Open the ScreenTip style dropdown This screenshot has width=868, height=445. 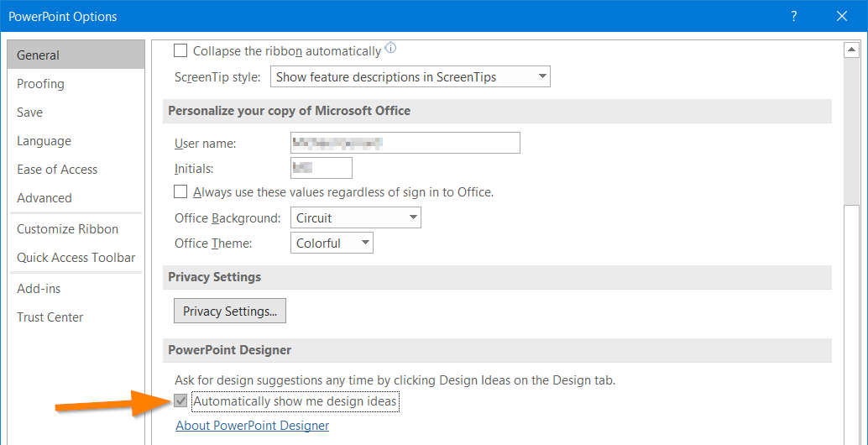click(410, 77)
